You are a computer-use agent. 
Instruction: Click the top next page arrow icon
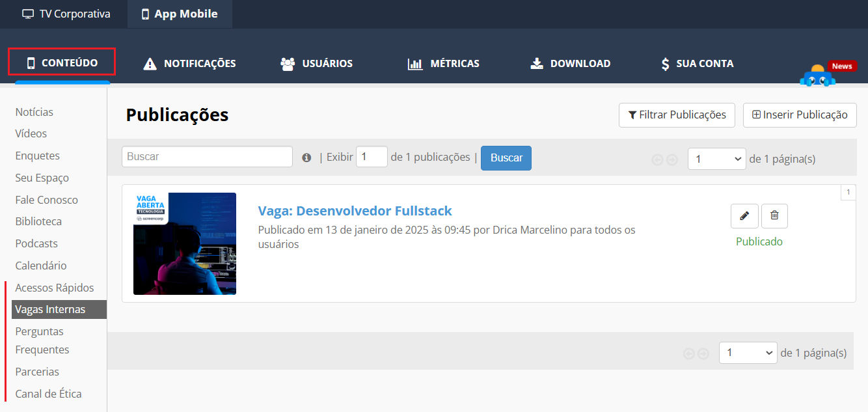coord(672,159)
